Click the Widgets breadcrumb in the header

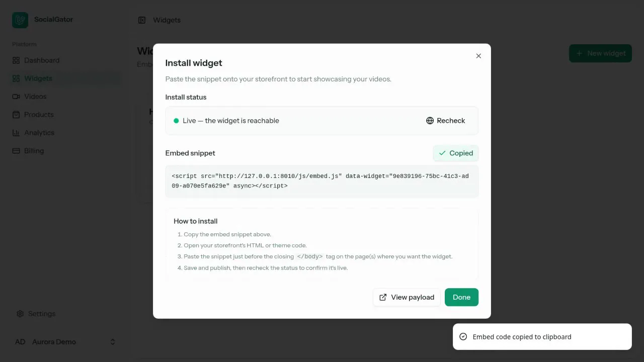(x=167, y=20)
